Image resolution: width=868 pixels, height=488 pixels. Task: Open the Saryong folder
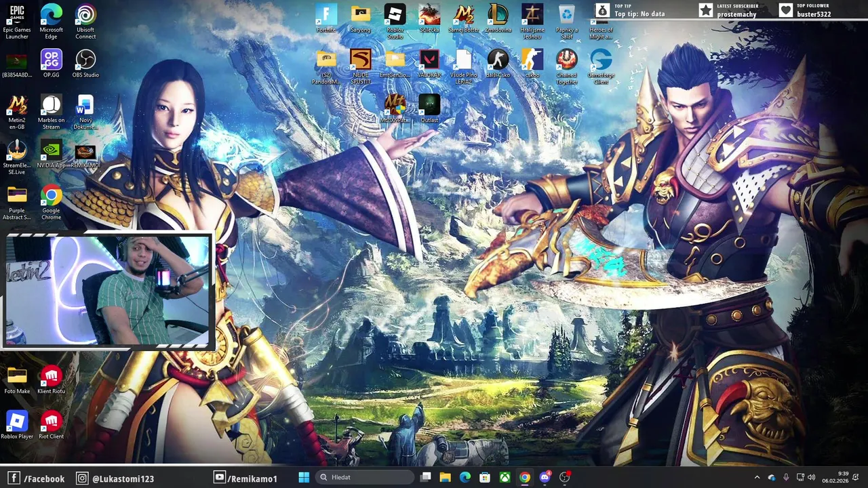click(361, 18)
